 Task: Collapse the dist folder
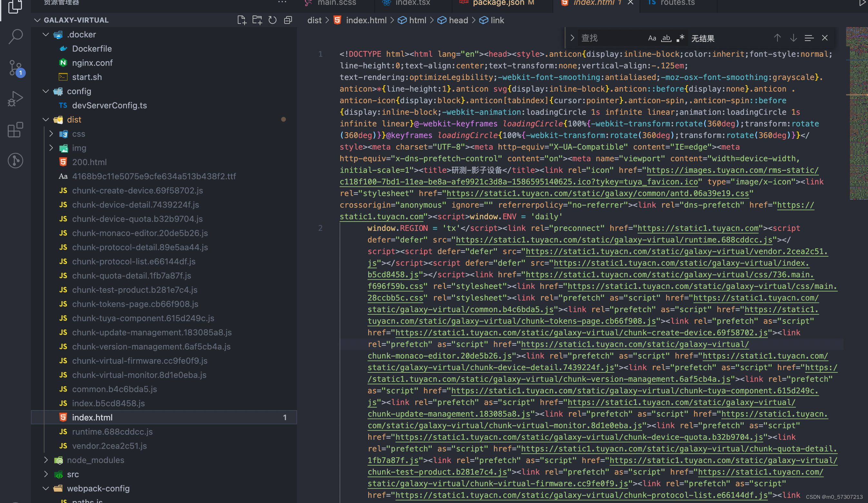(46, 120)
